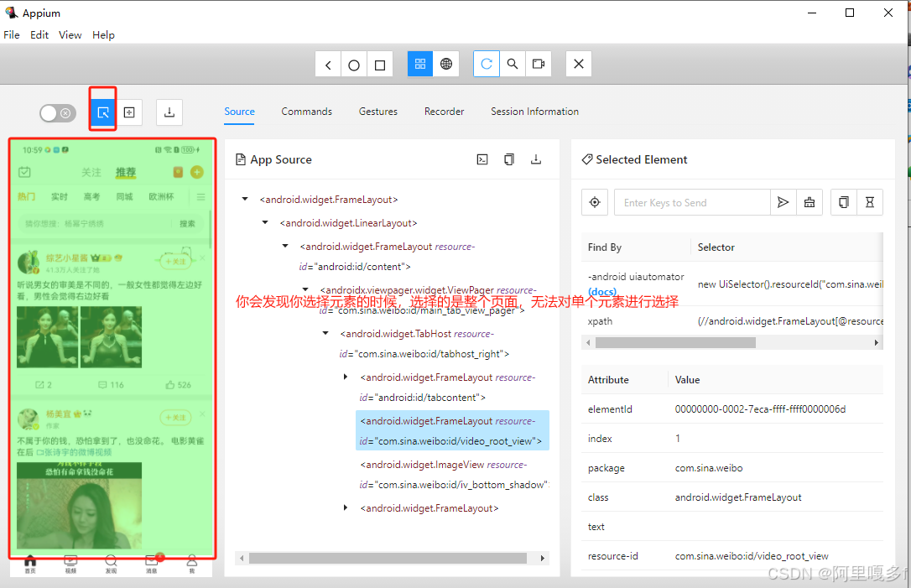This screenshot has width=911, height=588.
Task: Tap the device Home circle button
Action: tap(354, 65)
